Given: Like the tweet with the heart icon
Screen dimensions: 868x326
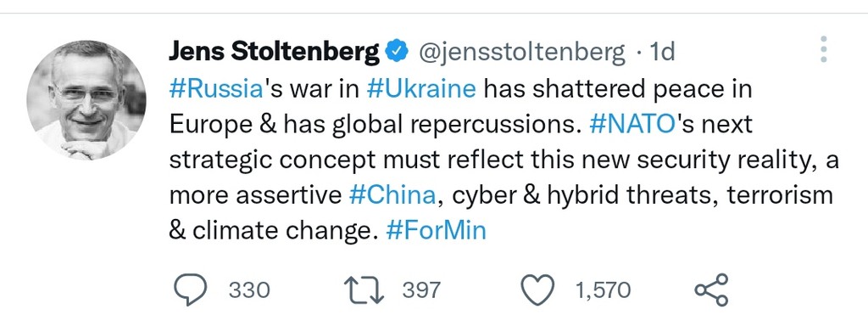Looking at the screenshot, I should [x=537, y=290].
